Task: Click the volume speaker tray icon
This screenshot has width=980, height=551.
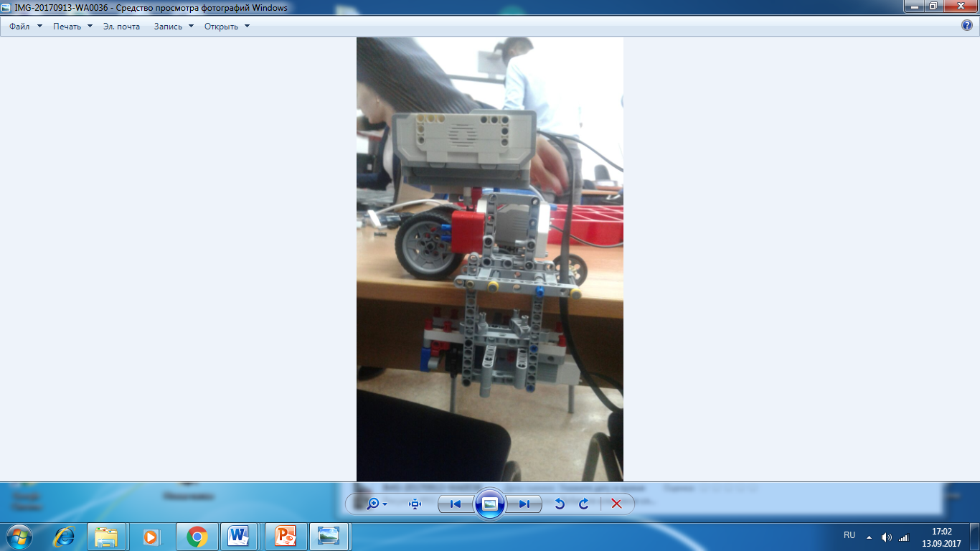Action: pos(887,537)
